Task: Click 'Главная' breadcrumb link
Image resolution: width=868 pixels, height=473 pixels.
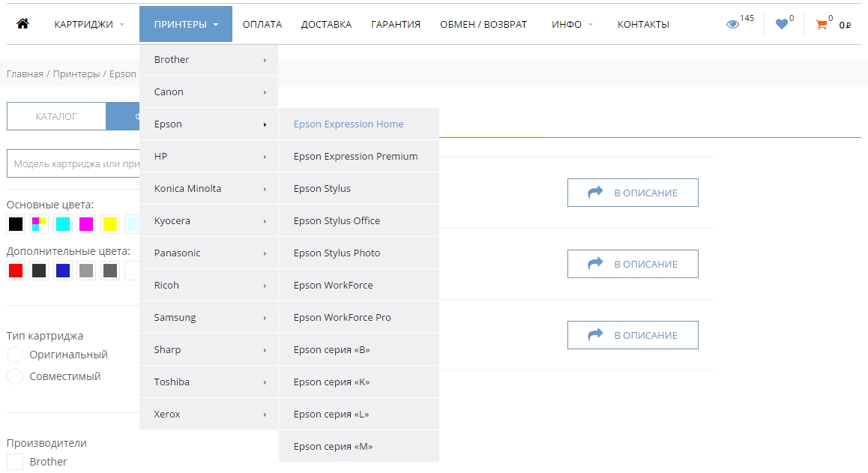Action: click(x=25, y=73)
